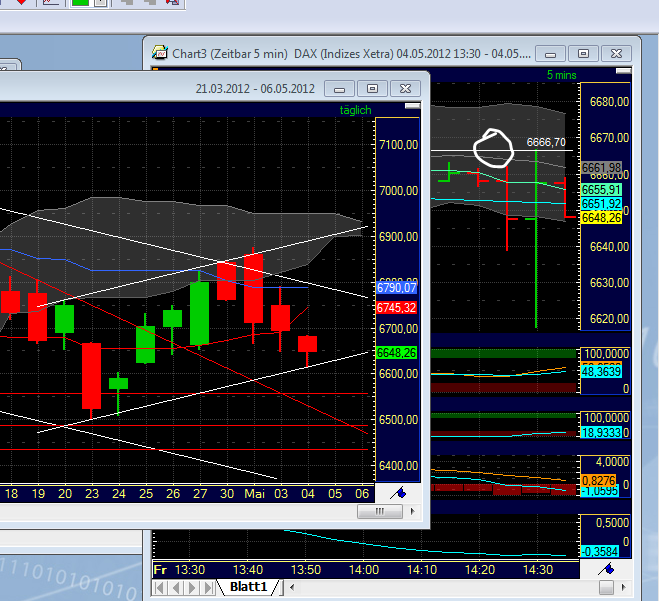This screenshot has width=659, height=601.
Task: Click the 6680,00 price axis label in Chart3
Action: tap(609, 102)
